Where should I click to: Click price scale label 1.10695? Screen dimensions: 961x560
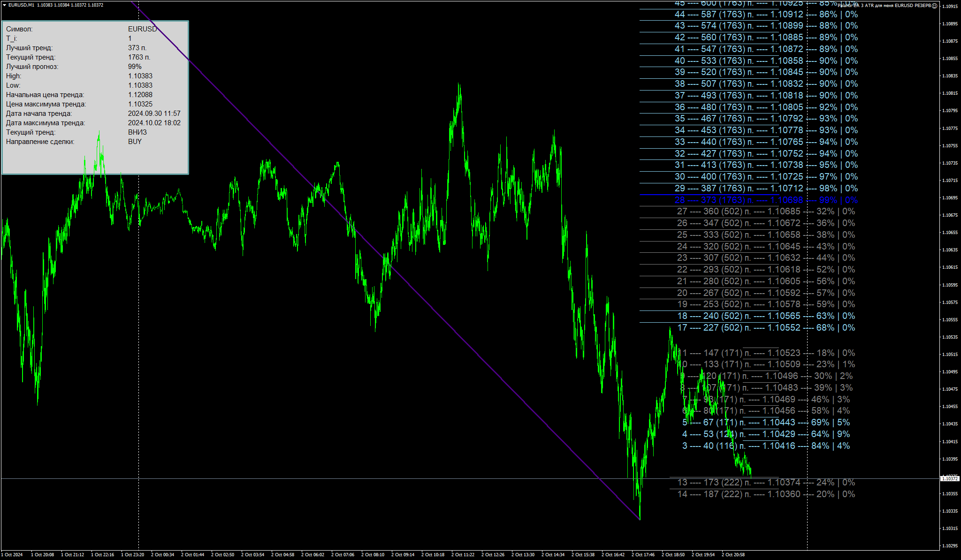950,197
